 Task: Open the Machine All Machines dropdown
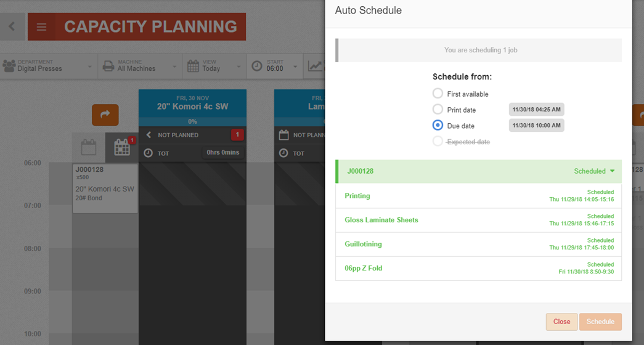click(x=140, y=66)
